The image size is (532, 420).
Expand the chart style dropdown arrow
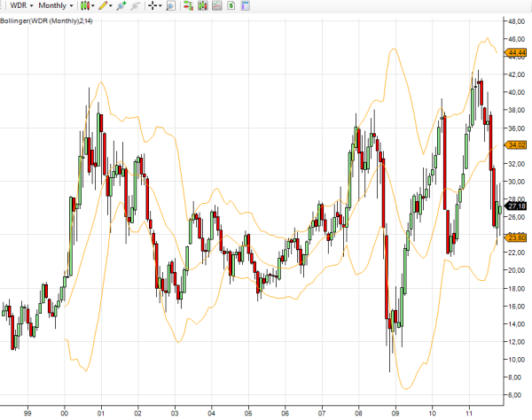[92, 6]
